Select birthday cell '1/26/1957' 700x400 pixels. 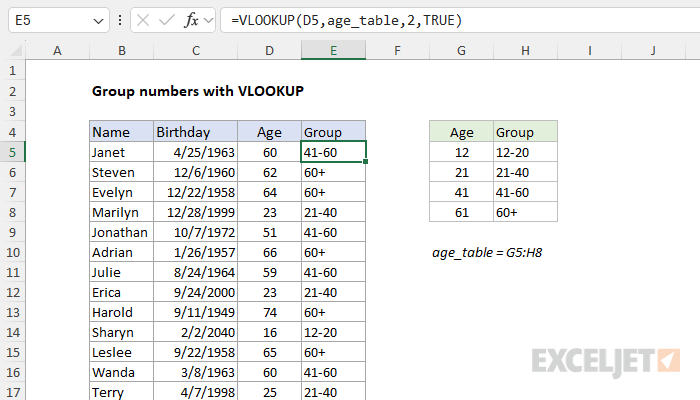pos(196,252)
